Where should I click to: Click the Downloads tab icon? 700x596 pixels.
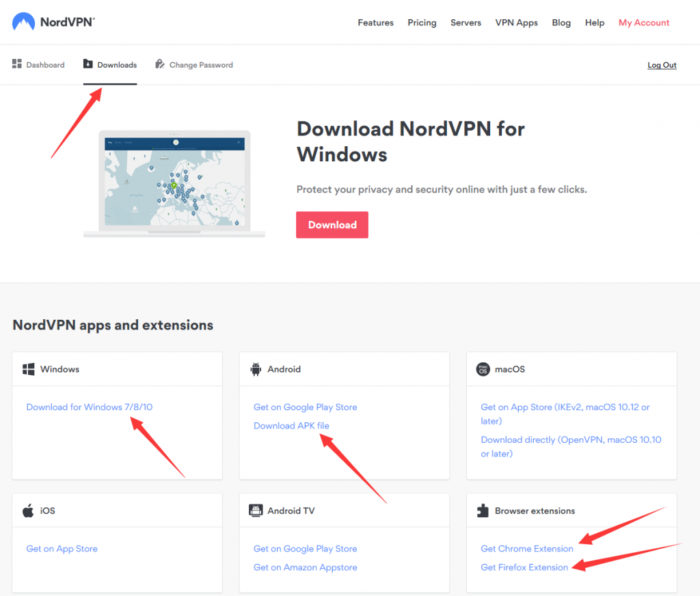(x=88, y=64)
